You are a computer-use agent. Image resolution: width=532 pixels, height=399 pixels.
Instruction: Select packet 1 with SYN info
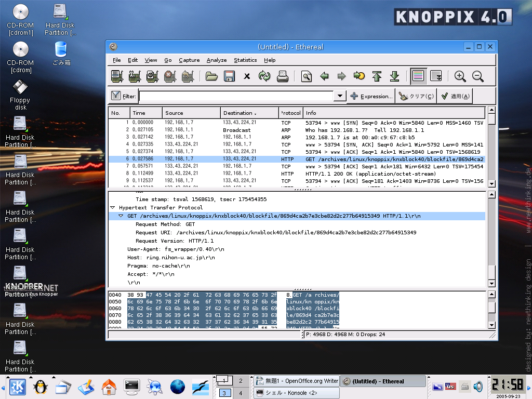click(x=297, y=123)
